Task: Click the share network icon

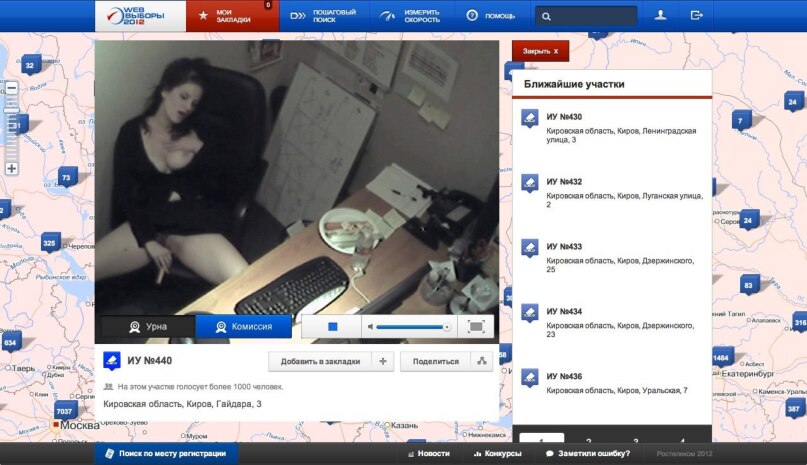Action: pos(482,361)
